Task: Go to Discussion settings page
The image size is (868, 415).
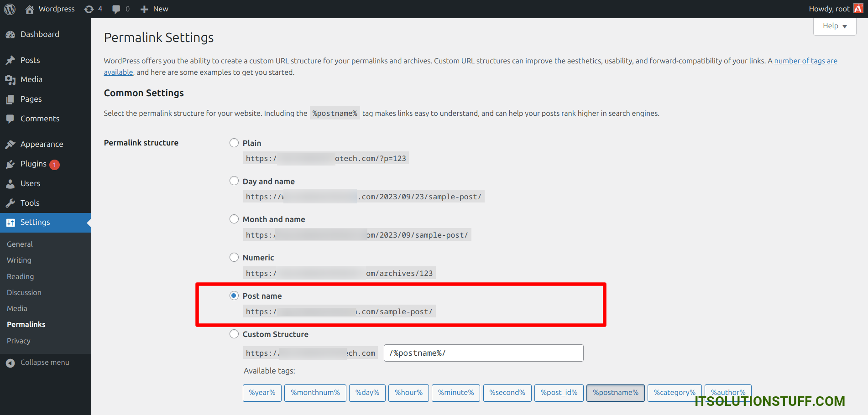Action: (24, 292)
